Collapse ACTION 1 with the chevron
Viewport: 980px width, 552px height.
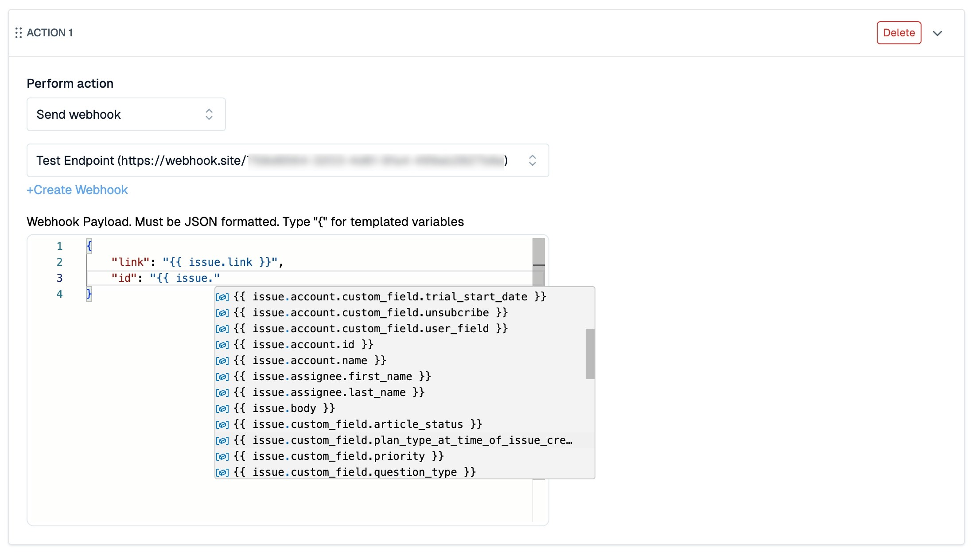tap(937, 33)
